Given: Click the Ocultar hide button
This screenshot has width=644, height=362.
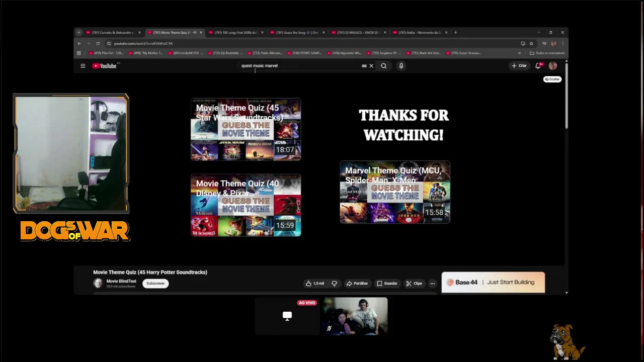Looking at the screenshot, I should tap(552, 79).
